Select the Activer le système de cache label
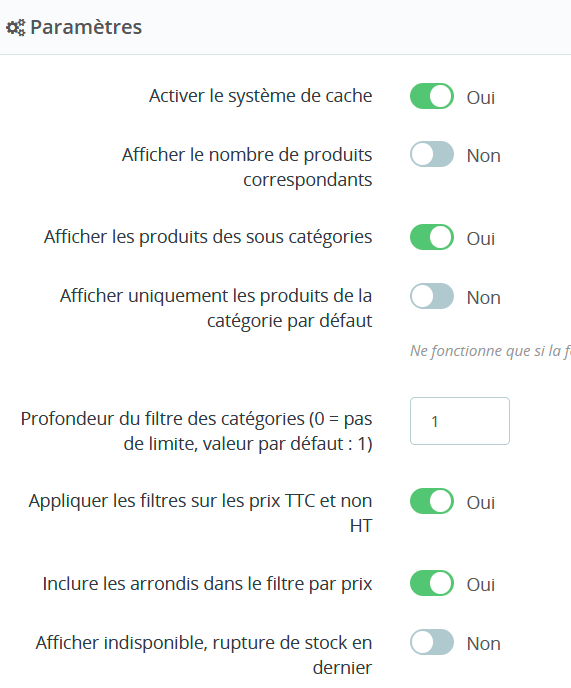The image size is (571, 688). point(261,96)
